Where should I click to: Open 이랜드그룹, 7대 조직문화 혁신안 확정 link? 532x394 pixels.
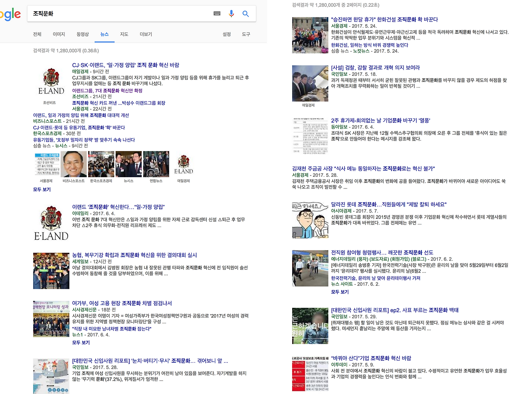107,90
